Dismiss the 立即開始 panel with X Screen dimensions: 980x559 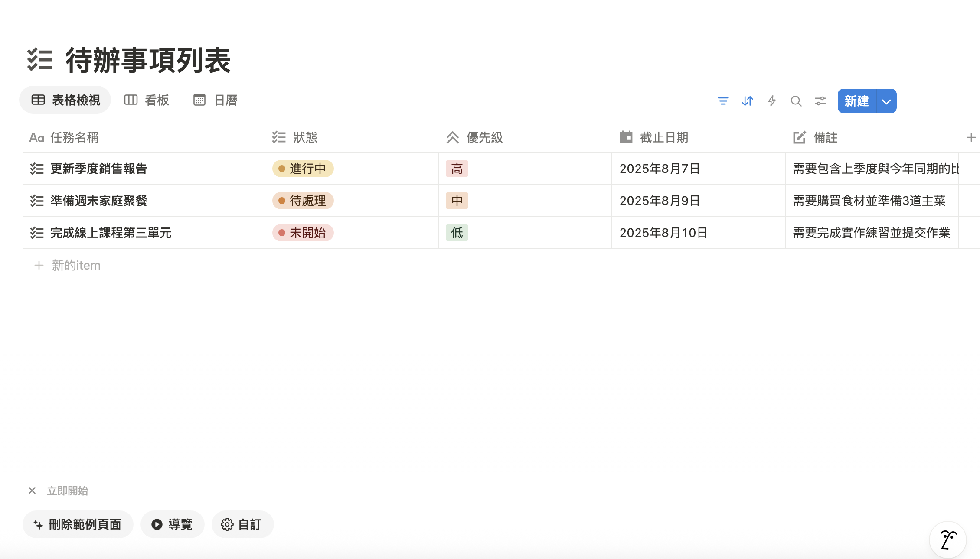point(32,491)
